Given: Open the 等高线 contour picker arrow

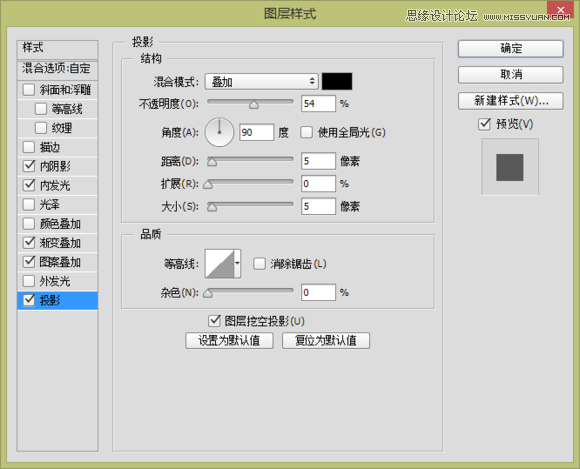Looking at the screenshot, I should pyautogui.click(x=237, y=264).
